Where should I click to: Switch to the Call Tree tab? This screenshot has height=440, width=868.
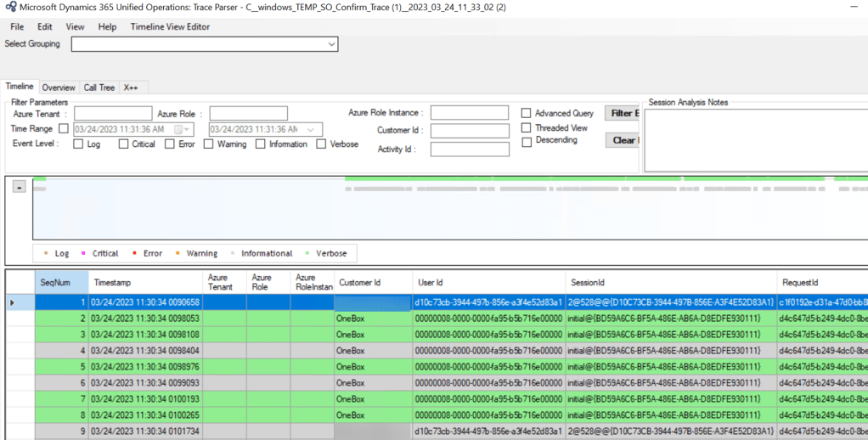(x=99, y=87)
